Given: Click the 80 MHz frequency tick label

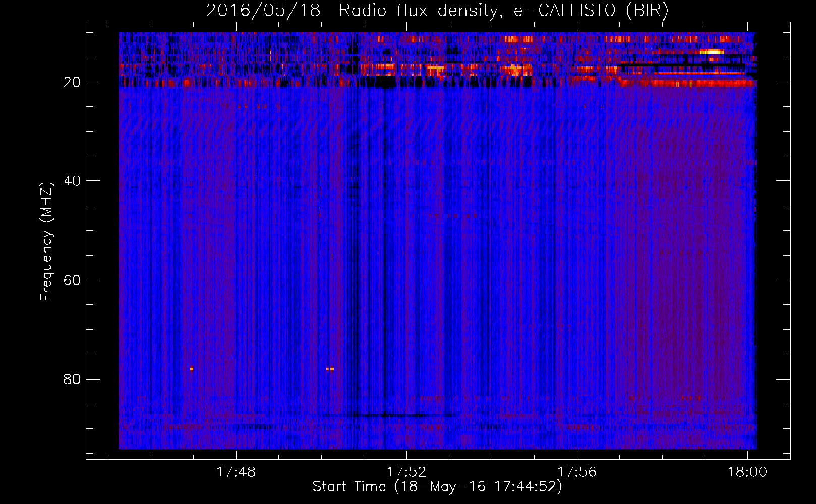Looking at the screenshot, I should tap(72, 379).
